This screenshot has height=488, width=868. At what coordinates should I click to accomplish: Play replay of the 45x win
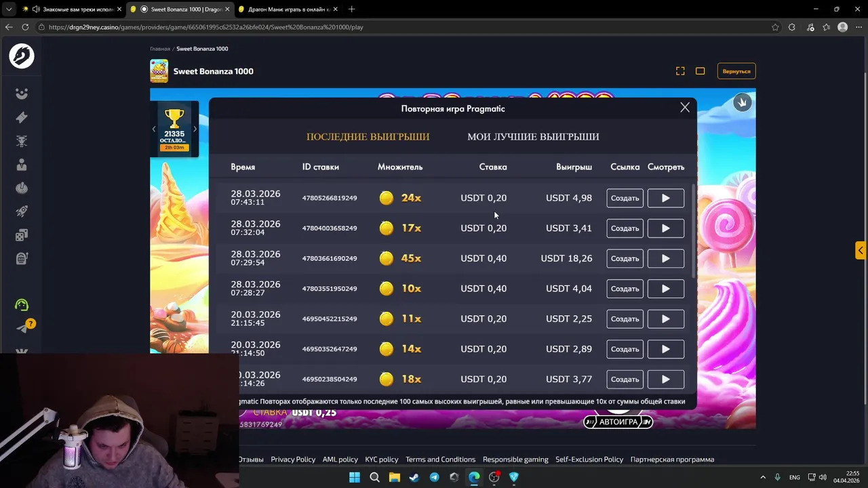(665, 258)
